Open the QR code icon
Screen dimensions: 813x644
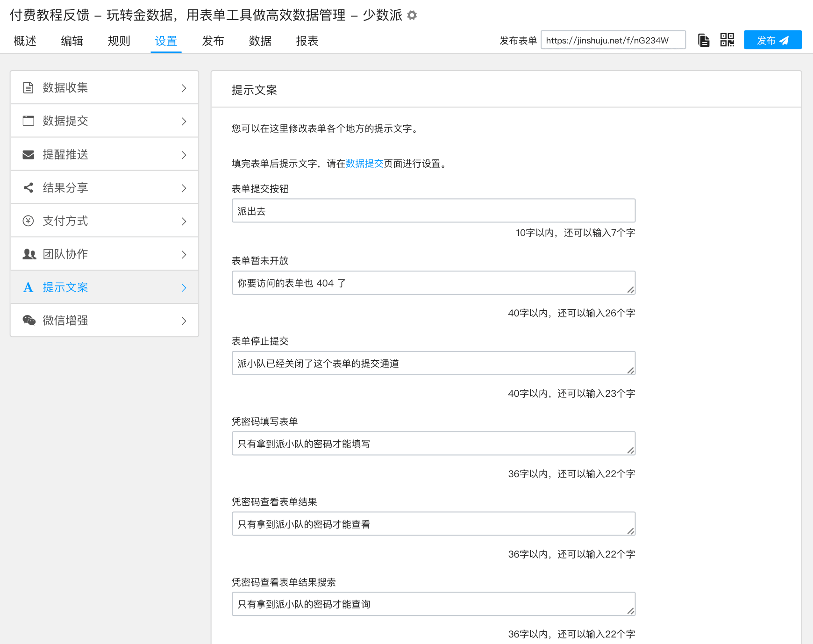[727, 40]
